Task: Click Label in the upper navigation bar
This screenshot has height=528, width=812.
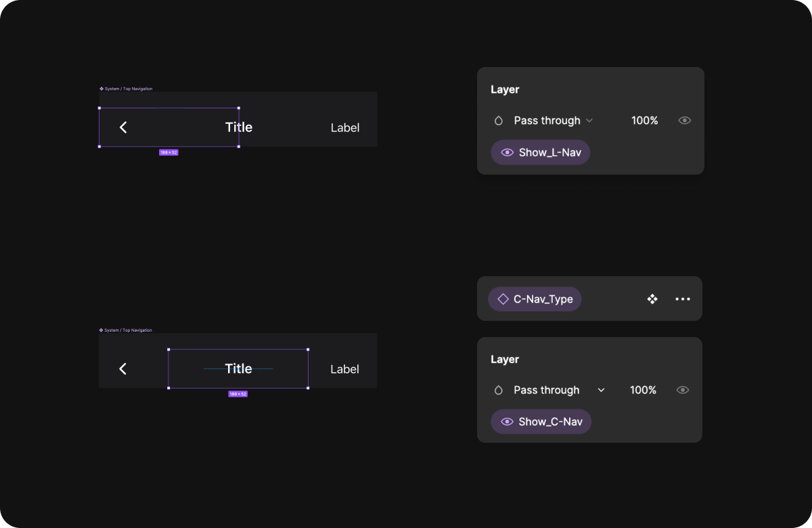Action: click(x=345, y=127)
